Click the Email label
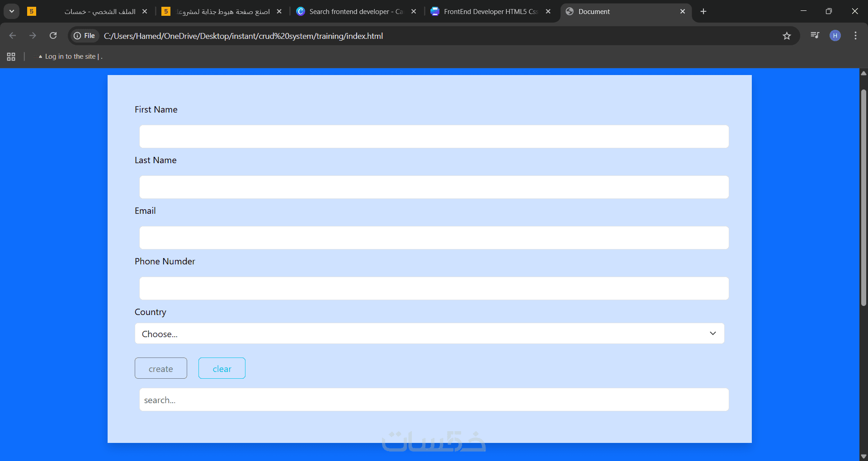Image resolution: width=868 pixels, height=461 pixels. click(145, 211)
